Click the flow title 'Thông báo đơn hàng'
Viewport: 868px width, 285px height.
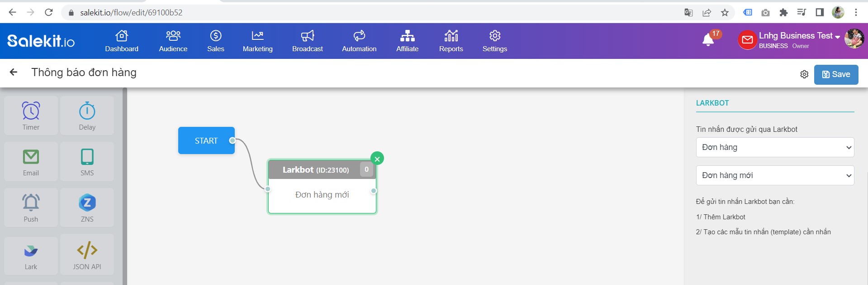pos(84,72)
